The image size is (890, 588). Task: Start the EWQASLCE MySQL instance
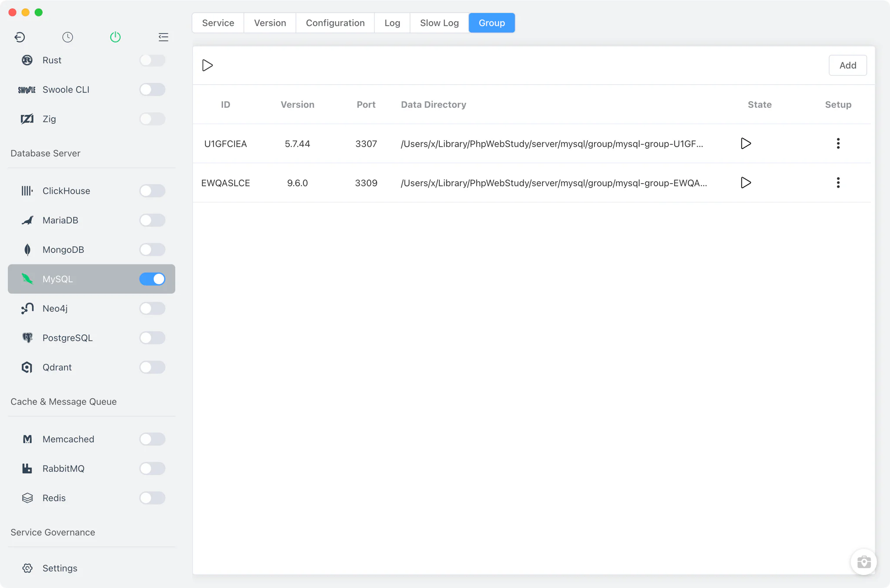pyautogui.click(x=746, y=183)
